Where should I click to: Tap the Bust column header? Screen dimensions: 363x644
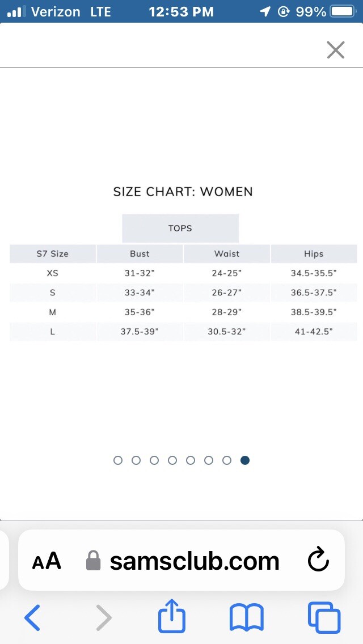click(140, 254)
